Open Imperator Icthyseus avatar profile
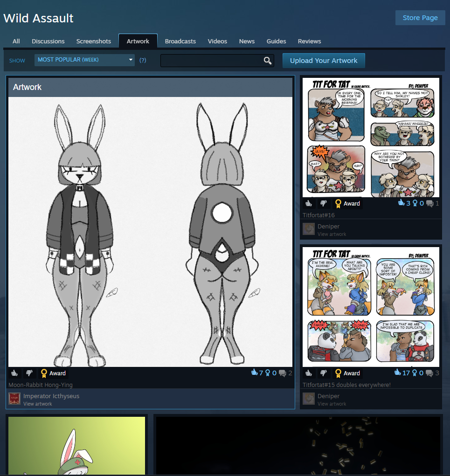Screen dimensions: 450x476 14,399
